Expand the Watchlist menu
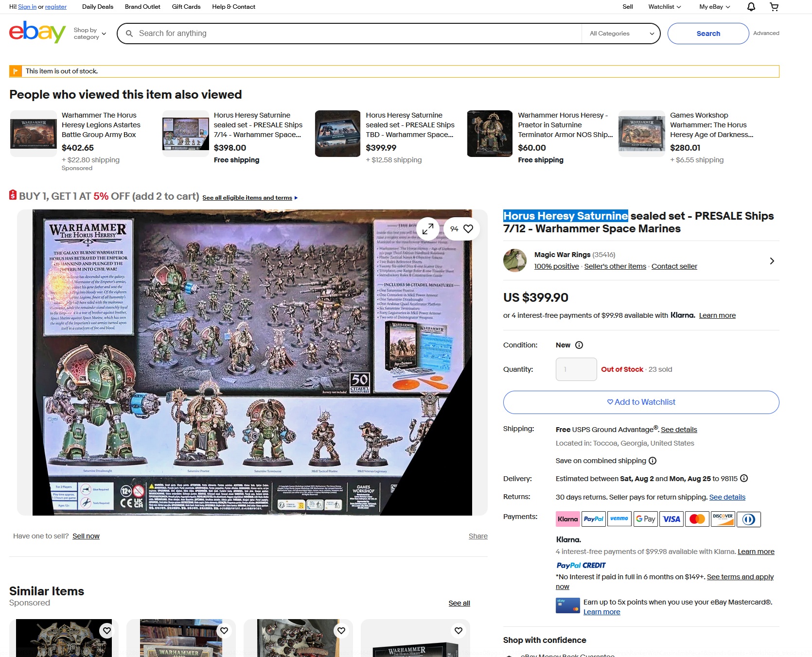Image resolution: width=812 pixels, height=657 pixels. 664,7
